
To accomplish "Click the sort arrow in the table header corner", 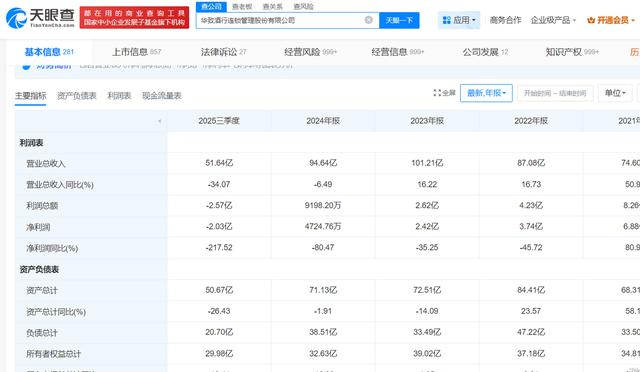I will (x=160, y=121).
